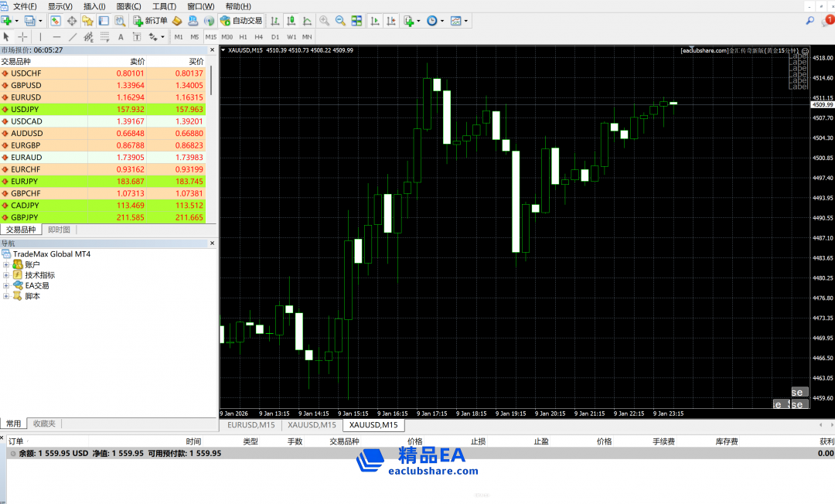
Task: Select the trendline drawing tool
Action: (73, 36)
